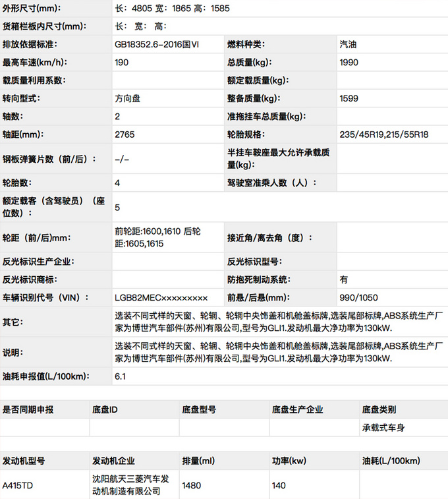Select the wheelbase value 2765
The image size is (448, 499).
pos(125,134)
